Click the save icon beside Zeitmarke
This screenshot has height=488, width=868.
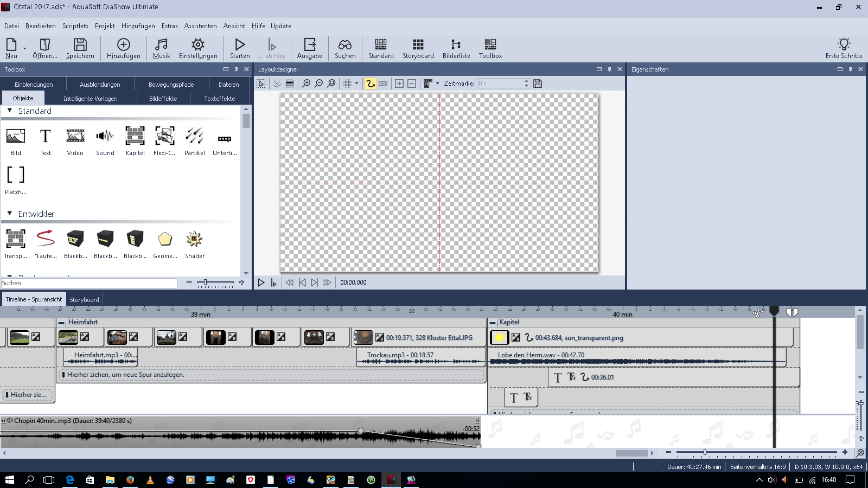(x=538, y=84)
